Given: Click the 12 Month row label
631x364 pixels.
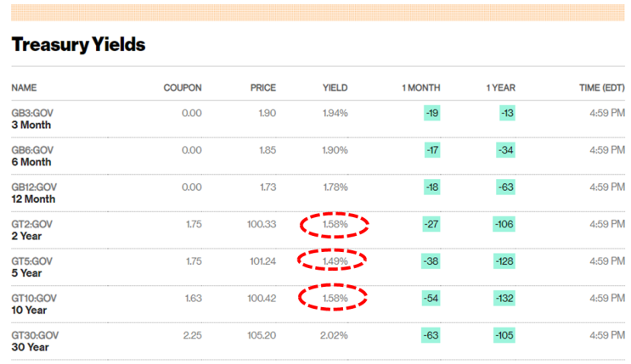Looking at the screenshot, I should [x=33, y=199].
